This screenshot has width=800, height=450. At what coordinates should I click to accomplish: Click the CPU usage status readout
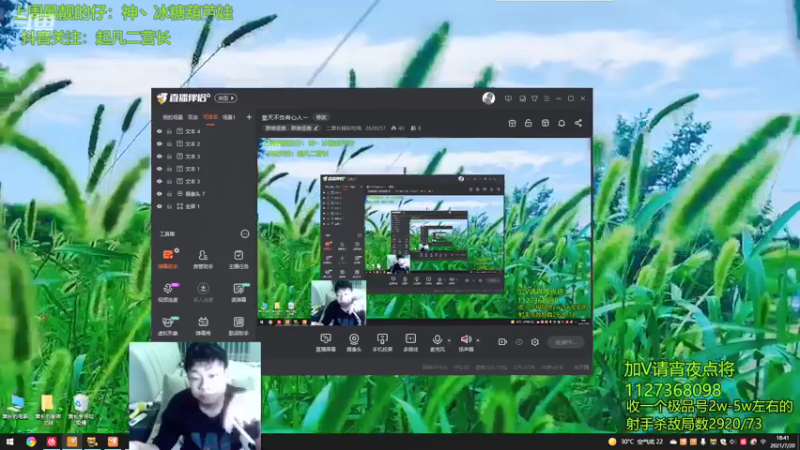point(524,367)
